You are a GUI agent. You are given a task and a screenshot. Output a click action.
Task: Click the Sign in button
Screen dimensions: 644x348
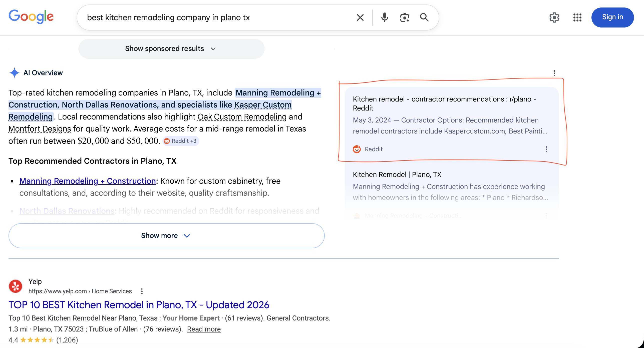tap(612, 17)
